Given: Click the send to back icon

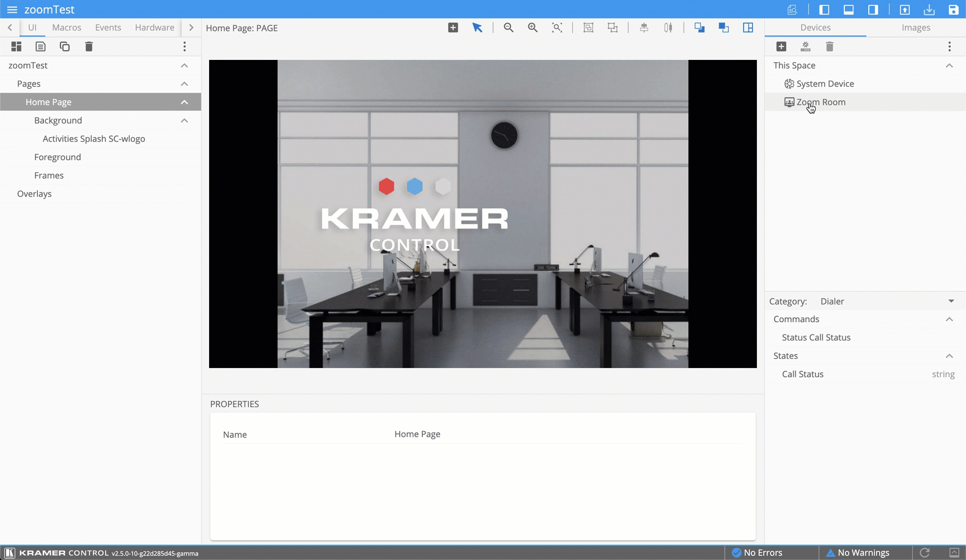Looking at the screenshot, I should tap(724, 28).
